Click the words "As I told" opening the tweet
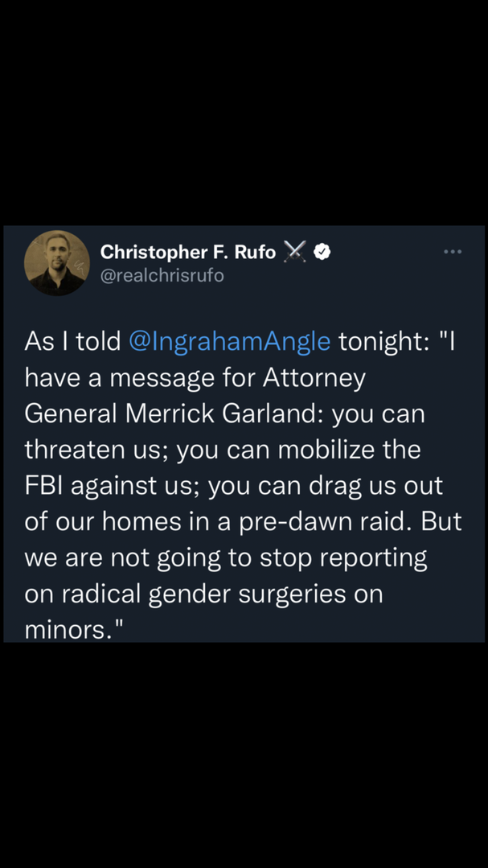 (x=72, y=341)
